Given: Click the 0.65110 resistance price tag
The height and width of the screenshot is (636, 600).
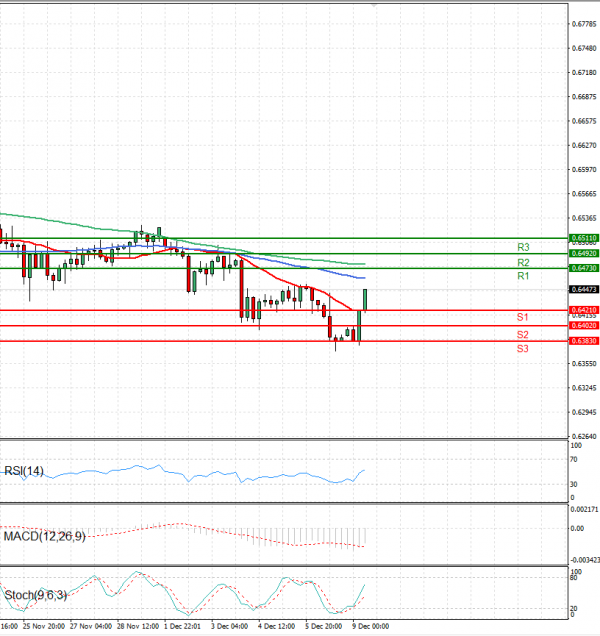Looking at the screenshot, I should point(584,238).
